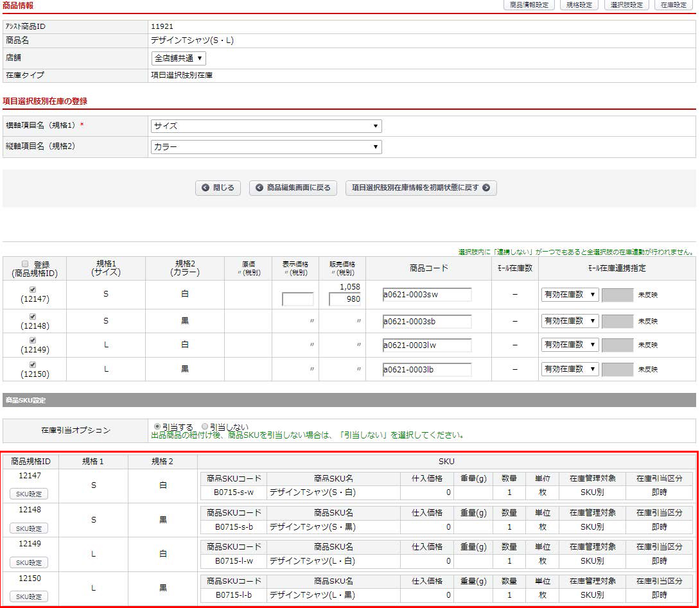Image resolution: width=700 pixels, height=608 pixels.
Task: Open the 横軸項目名 サイズ dropdown
Action: tap(266, 126)
